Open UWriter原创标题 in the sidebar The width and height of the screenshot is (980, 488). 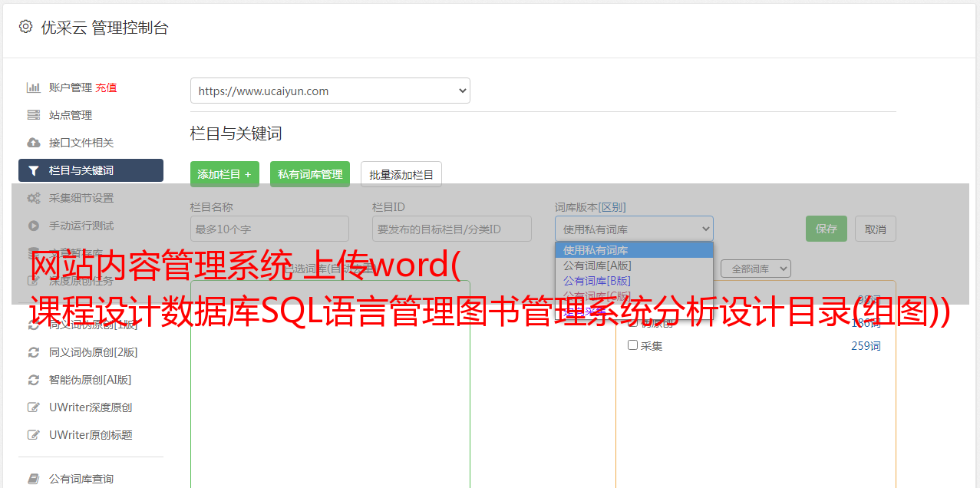coord(91,435)
